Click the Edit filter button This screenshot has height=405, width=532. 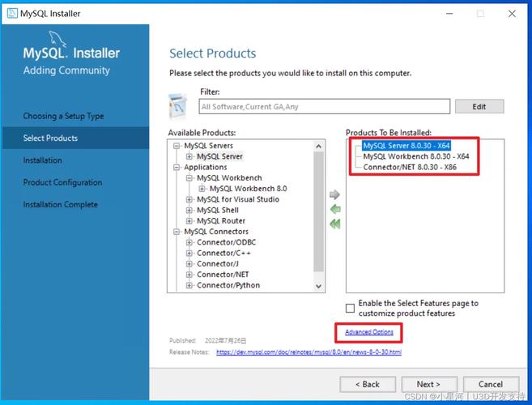[479, 107]
